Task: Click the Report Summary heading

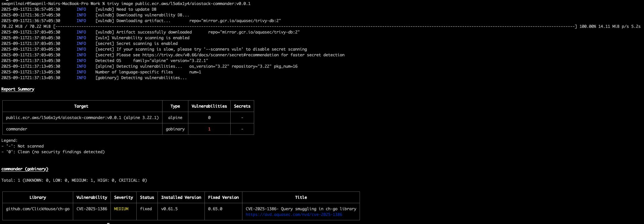Action: click(18, 89)
